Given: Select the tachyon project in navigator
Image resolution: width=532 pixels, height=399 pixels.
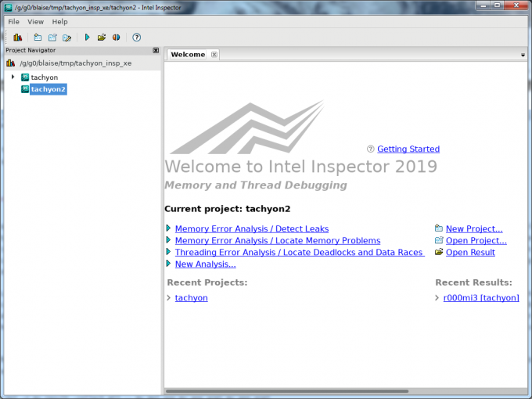Looking at the screenshot, I should click(x=45, y=77).
